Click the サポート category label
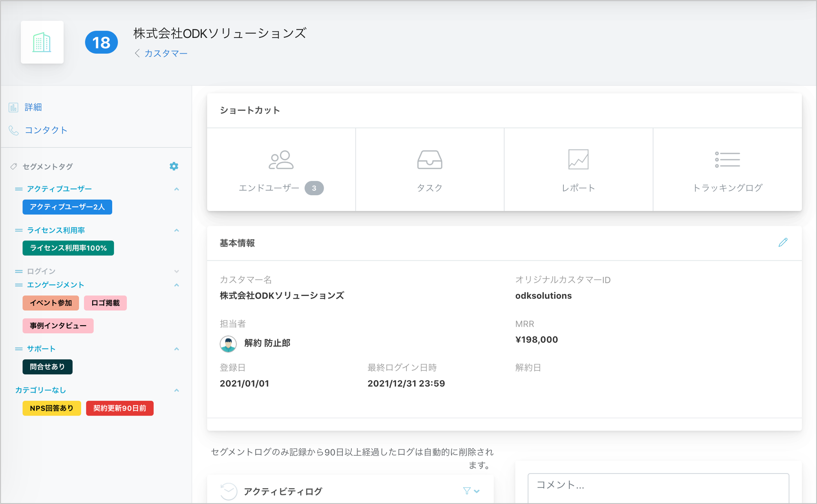 point(41,349)
